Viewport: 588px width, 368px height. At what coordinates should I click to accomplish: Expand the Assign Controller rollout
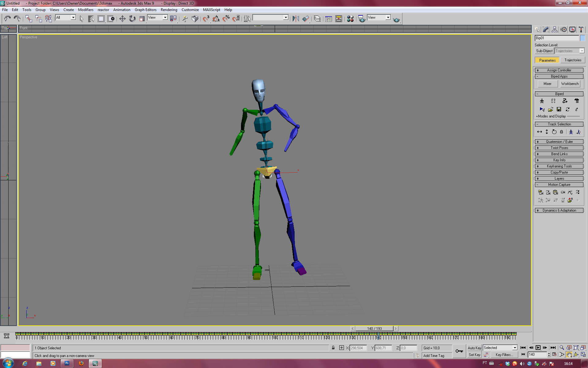click(x=559, y=70)
